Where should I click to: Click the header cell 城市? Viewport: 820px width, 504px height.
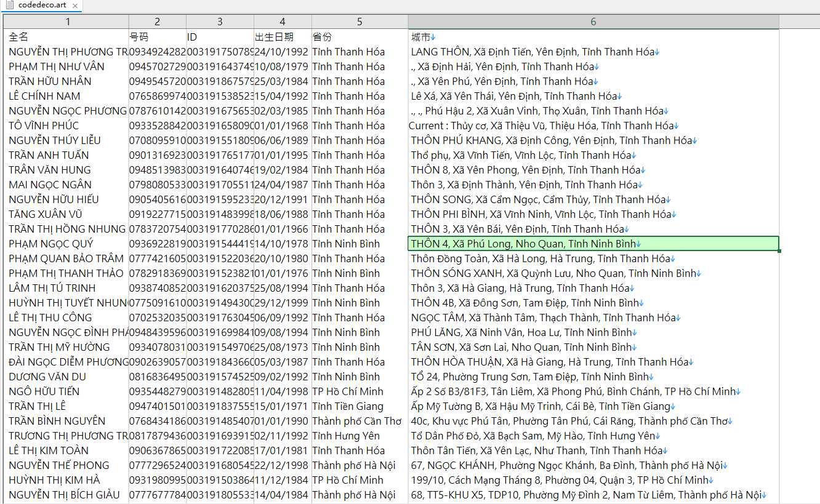click(421, 37)
